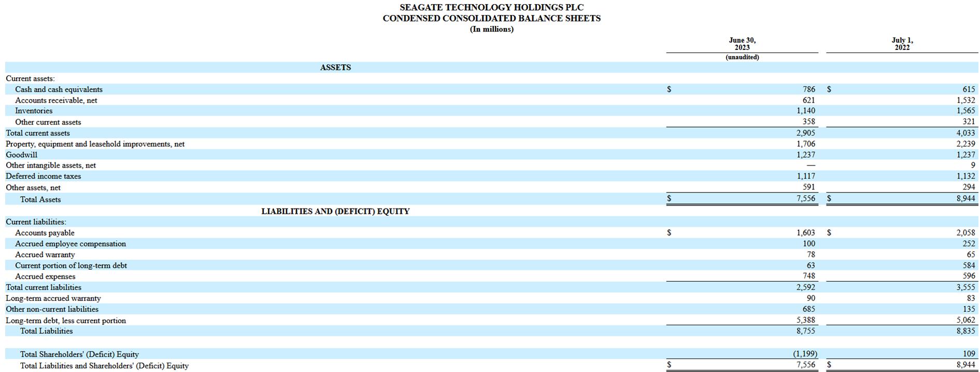Screen dimensions: 980x372
Task: Click inventories value 1,140
Action: (806, 111)
